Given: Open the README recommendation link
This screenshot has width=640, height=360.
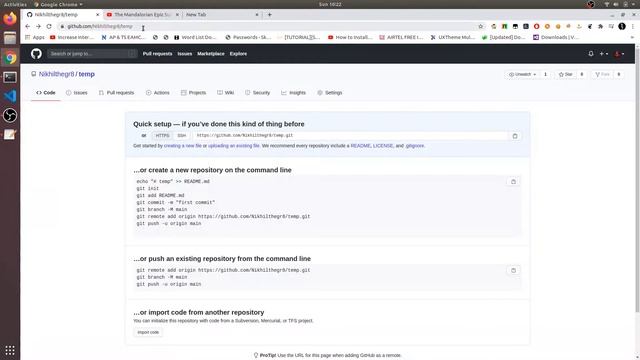Looking at the screenshot, I should [360, 146].
